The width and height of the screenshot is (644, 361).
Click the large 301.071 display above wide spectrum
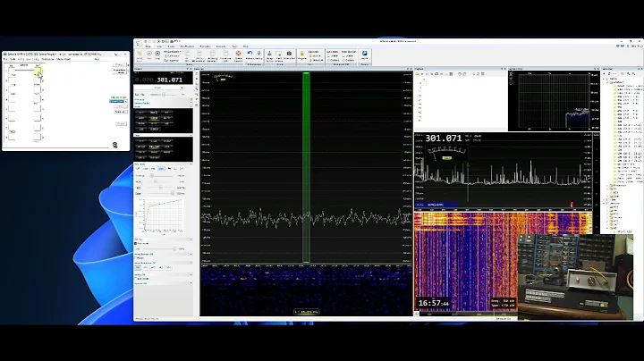(x=444, y=139)
